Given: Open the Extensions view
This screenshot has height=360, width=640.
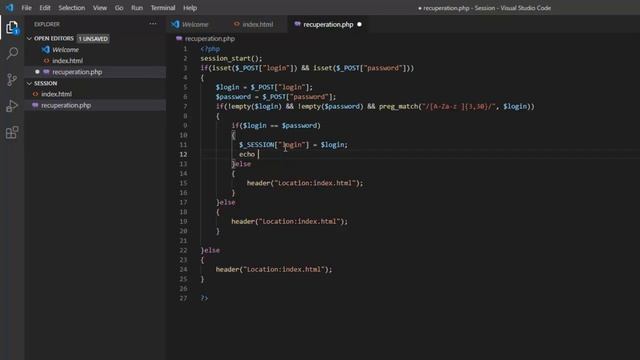Looking at the screenshot, I should coord(12,132).
